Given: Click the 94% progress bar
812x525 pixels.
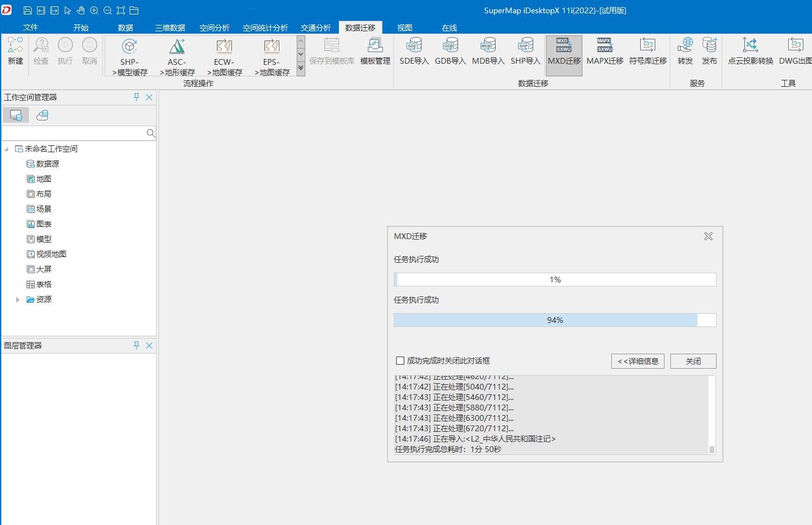Looking at the screenshot, I should coord(555,320).
